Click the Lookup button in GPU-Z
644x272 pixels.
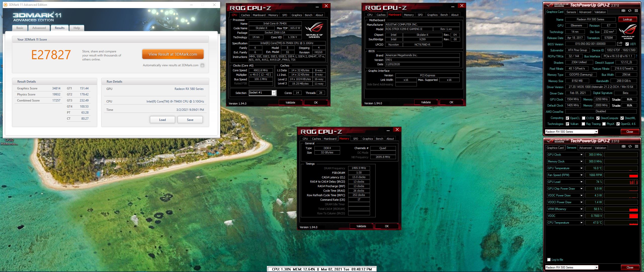[x=627, y=19]
